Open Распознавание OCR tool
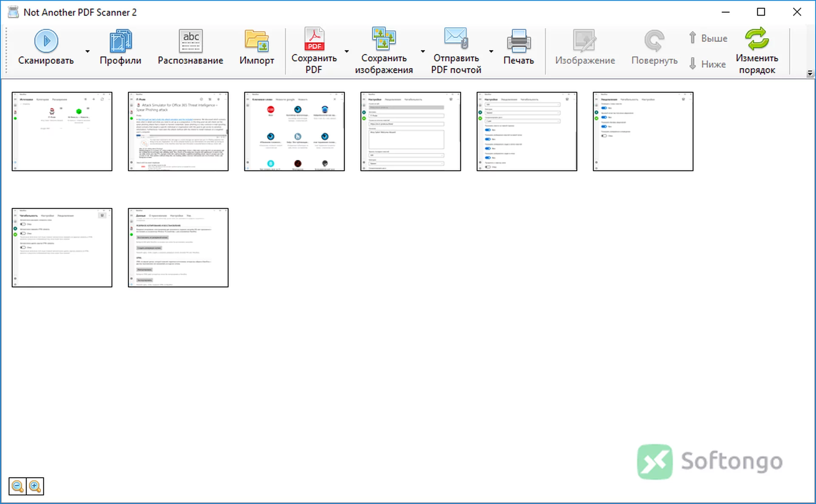Screen dimensions: 816x504 [190, 41]
